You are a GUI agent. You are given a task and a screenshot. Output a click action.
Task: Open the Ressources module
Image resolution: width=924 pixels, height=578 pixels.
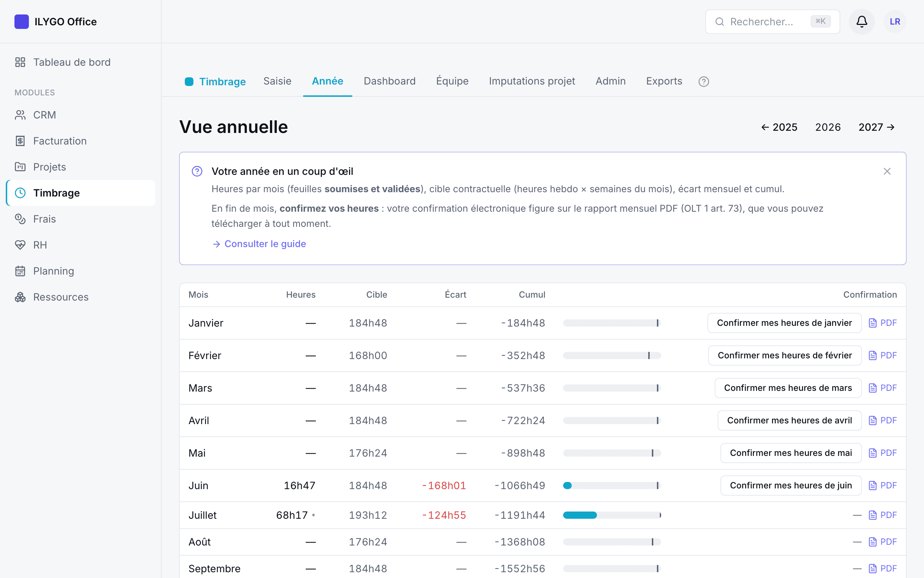(80, 297)
